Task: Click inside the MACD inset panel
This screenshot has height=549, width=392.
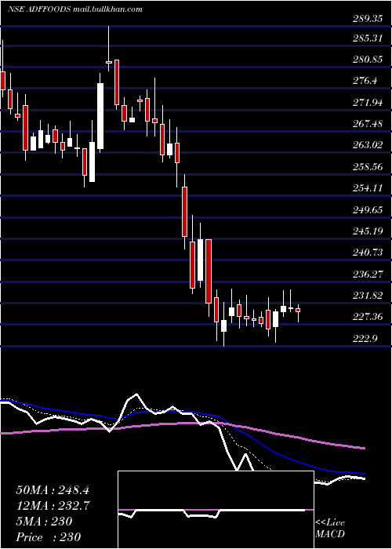Action: click(216, 510)
